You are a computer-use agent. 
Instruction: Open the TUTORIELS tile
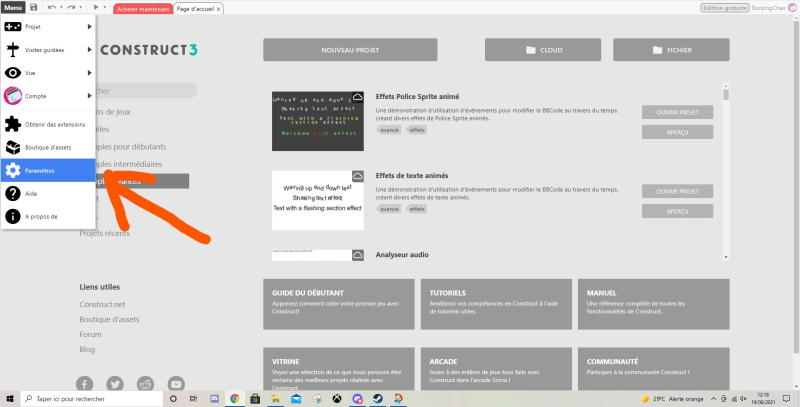tap(496, 304)
